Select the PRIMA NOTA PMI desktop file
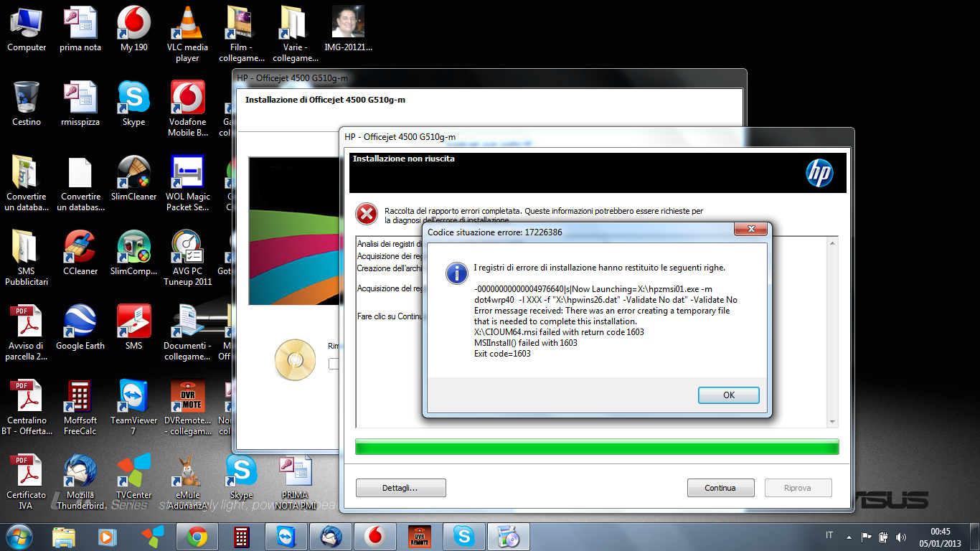The image size is (980, 551). point(295,482)
